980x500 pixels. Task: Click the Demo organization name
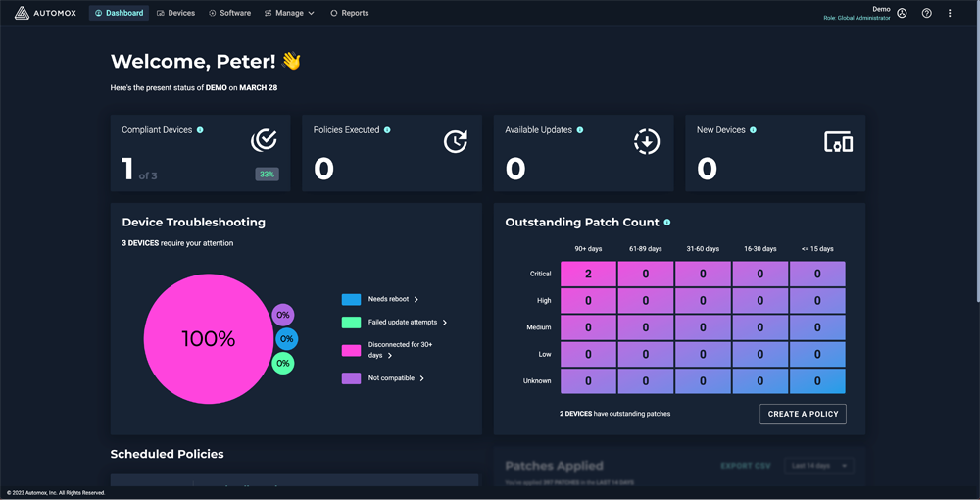tap(881, 9)
